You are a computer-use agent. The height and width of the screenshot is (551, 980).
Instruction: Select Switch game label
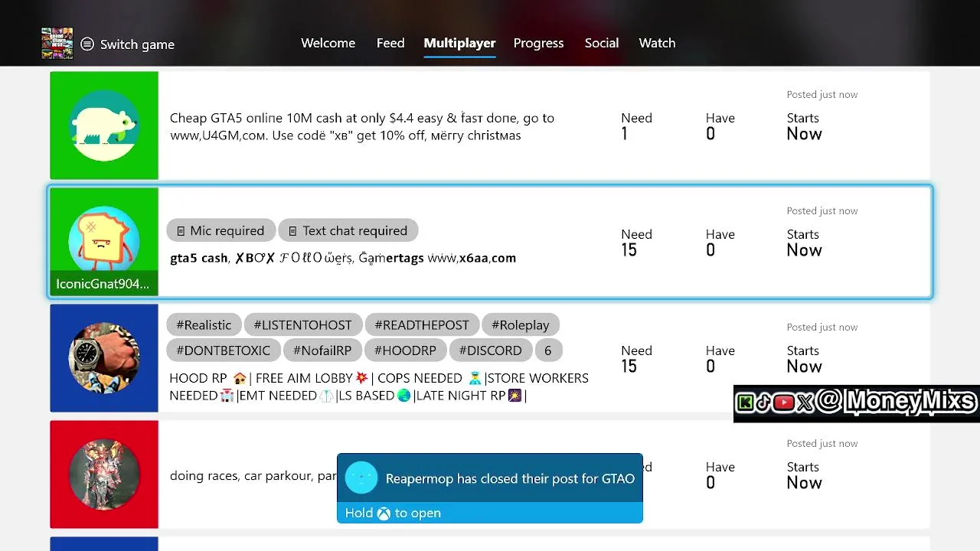coord(137,44)
